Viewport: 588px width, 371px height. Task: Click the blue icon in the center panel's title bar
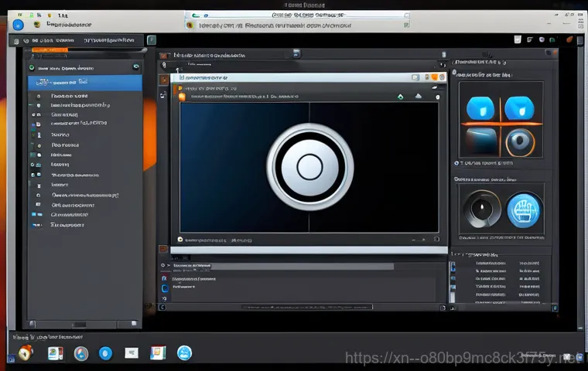296,53
